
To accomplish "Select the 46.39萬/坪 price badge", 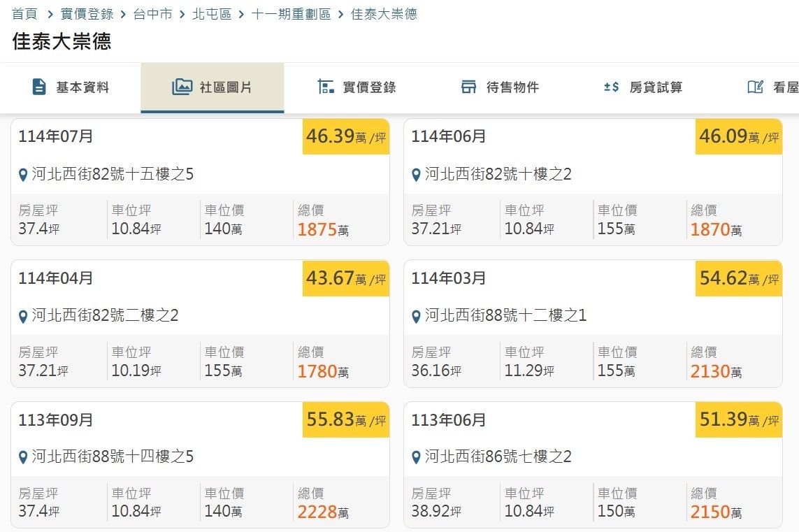I will [346, 136].
